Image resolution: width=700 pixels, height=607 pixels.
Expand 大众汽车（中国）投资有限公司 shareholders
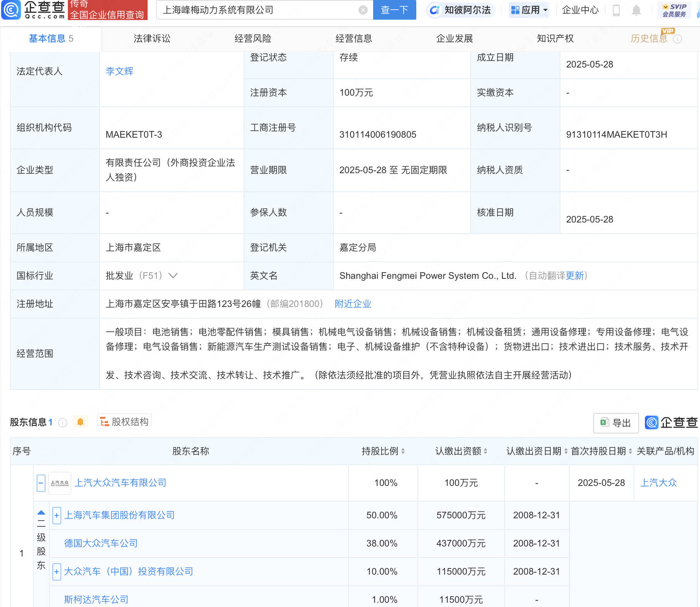57,572
